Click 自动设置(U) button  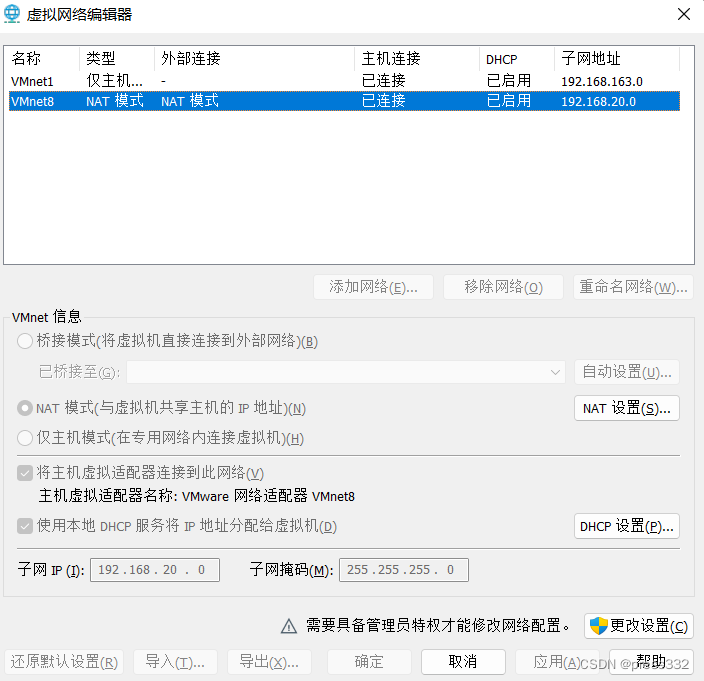[x=627, y=372]
